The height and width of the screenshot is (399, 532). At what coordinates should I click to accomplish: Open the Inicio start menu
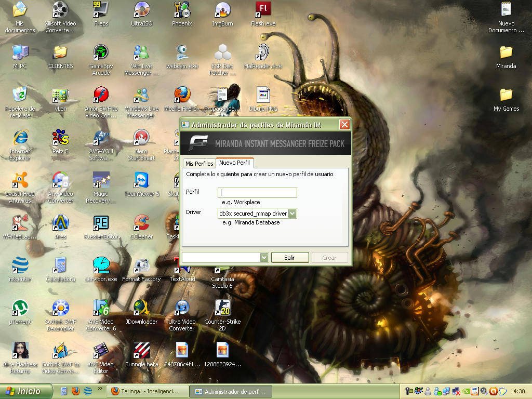point(26,391)
